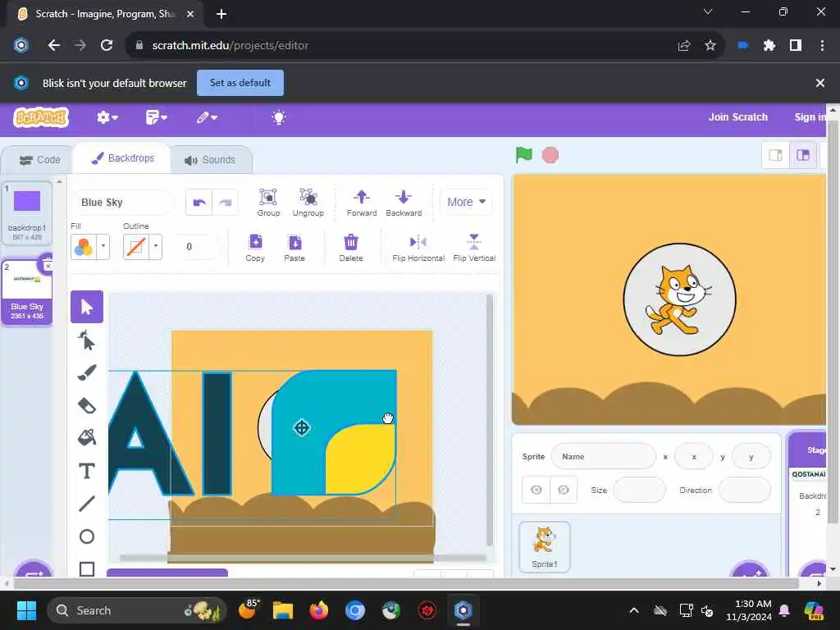Viewport: 840px width, 630px height.
Task: Open the browser Extensions puzzle icon
Action: pos(769,46)
